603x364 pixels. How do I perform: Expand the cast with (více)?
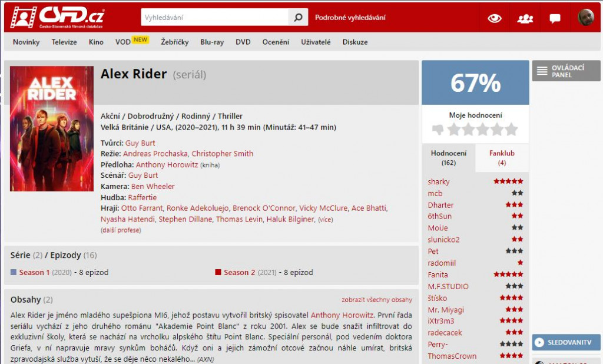pos(325,220)
